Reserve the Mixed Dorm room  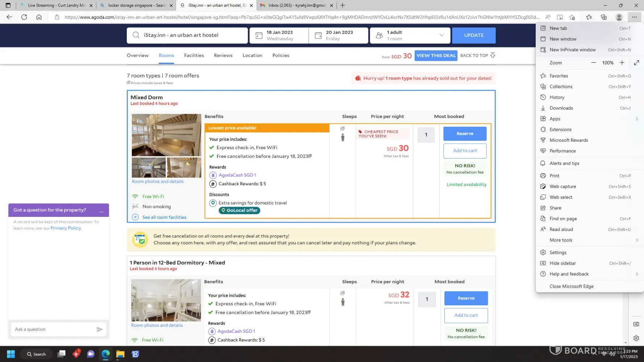465,134
